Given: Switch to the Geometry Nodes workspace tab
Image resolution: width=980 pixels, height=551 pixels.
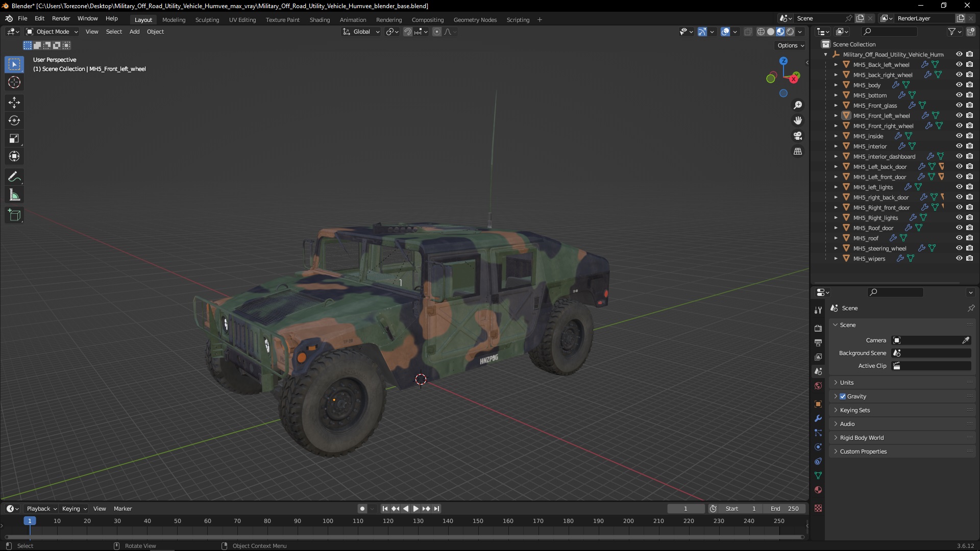Looking at the screenshot, I should [x=475, y=20].
